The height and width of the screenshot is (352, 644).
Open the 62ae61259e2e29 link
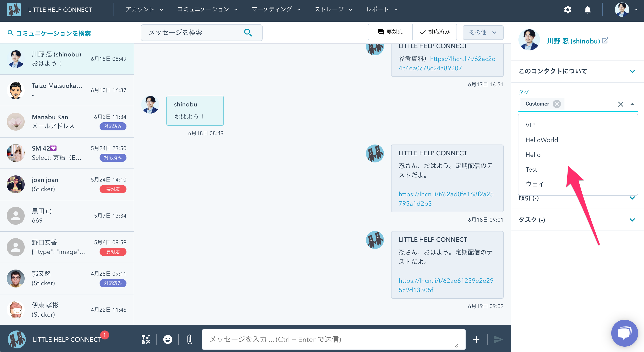click(x=446, y=285)
